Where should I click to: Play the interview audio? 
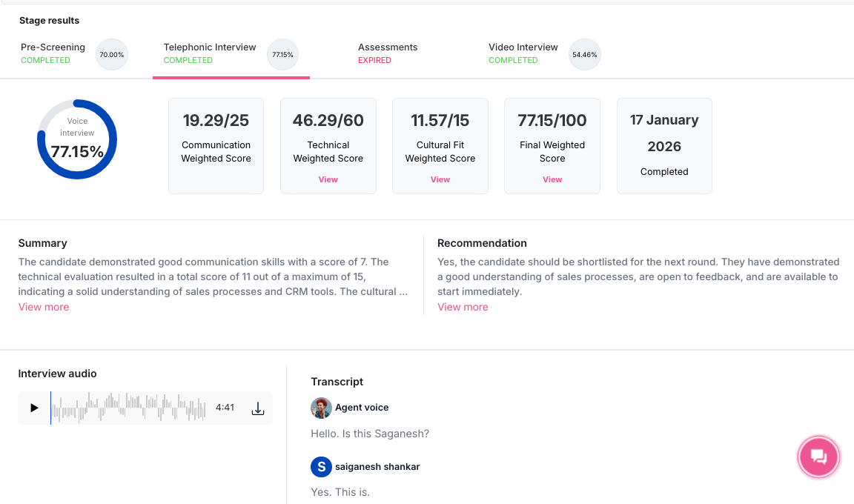click(34, 408)
